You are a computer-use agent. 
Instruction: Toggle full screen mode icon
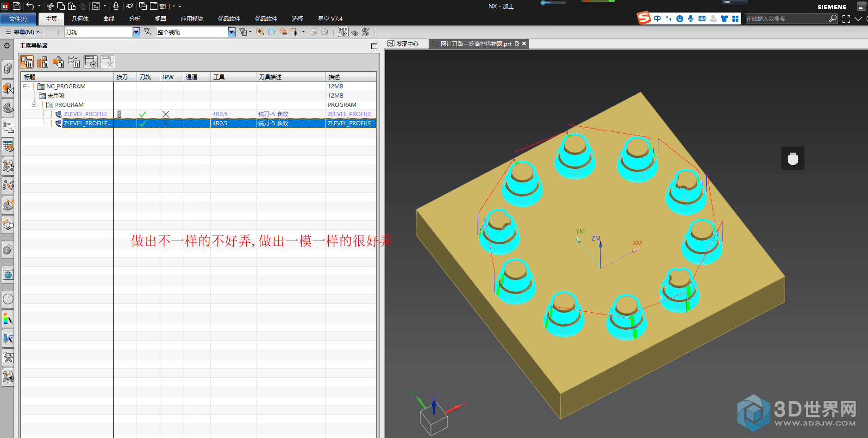click(846, 19)
